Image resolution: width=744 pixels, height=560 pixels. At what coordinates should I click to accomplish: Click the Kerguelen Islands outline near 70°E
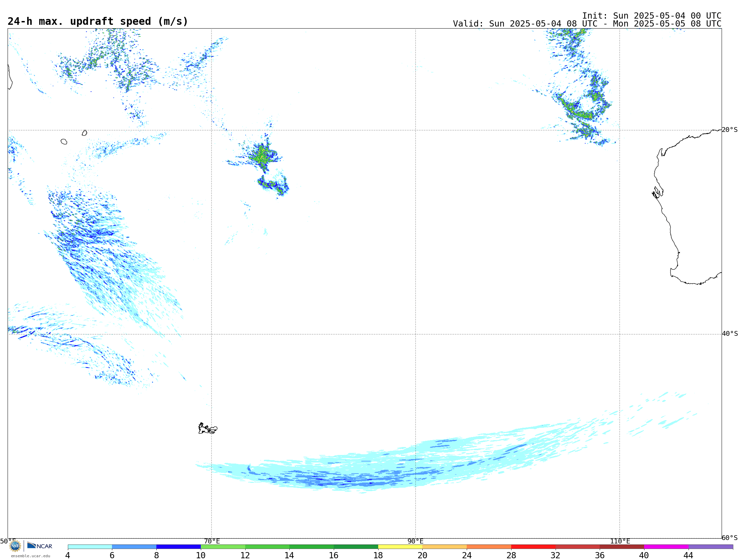(208, 428)
